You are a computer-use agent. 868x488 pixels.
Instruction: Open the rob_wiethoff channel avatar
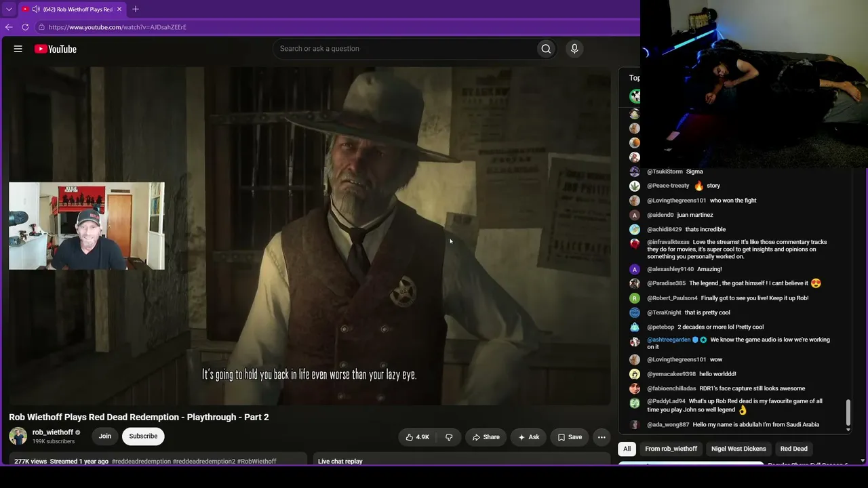[18, 436]
